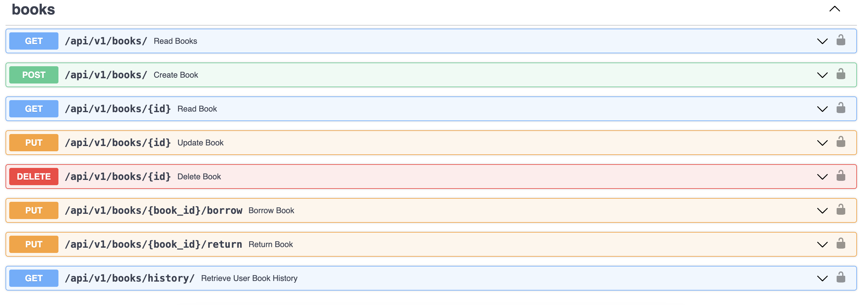Click the "Create Book" summary text
The width and height of the screenshot is (868, 305).
tap(176, 75)
